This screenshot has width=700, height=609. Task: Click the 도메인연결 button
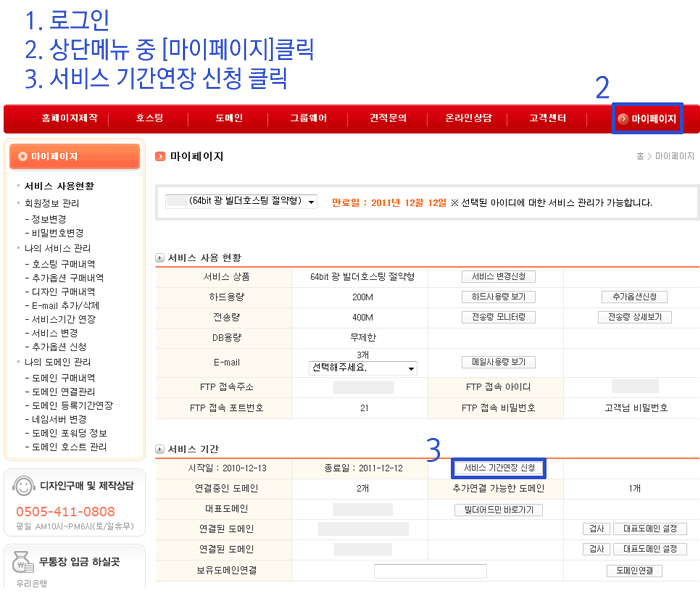[x=634, y=571]
